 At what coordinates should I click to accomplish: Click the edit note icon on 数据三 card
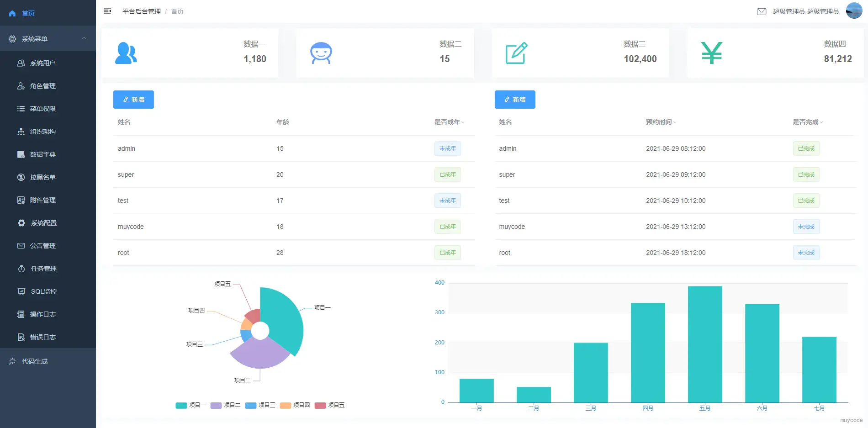pos(516,53)
